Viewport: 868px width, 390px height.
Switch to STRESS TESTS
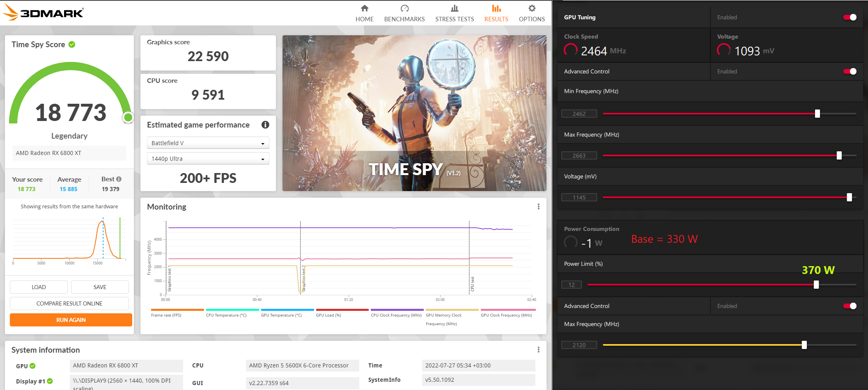point(455,13)
